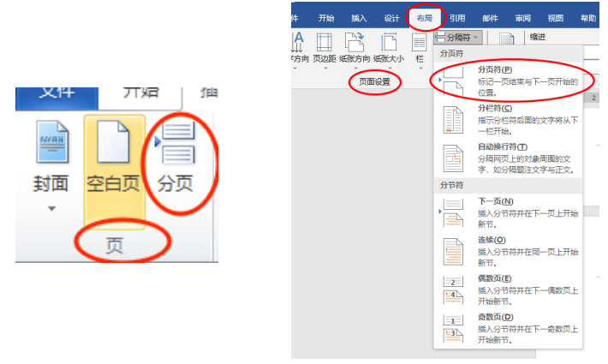Click the 分页符 page break menu icon

click(452, 81)
